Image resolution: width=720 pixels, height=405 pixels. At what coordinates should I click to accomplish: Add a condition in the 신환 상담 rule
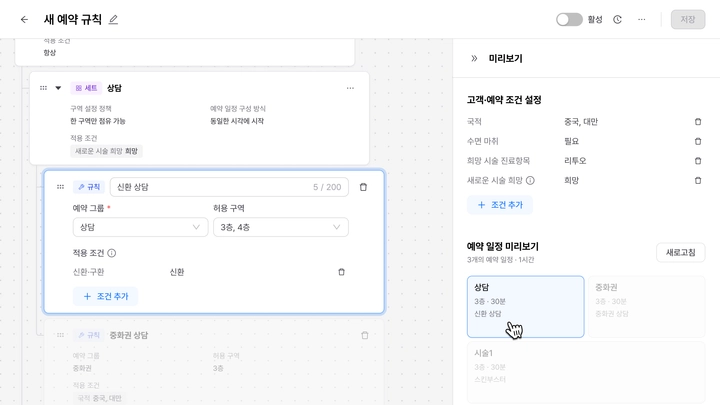point(105,296)
